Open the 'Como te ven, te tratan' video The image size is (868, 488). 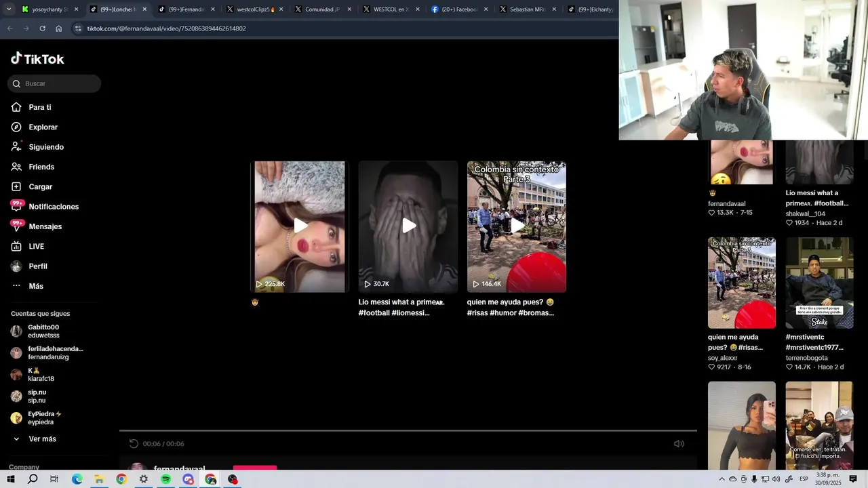point(819,425)
